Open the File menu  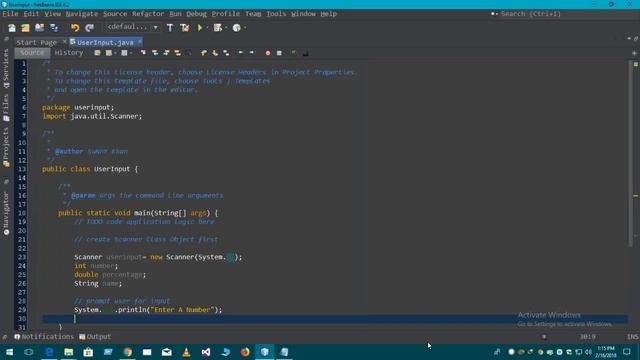point(10,13)
